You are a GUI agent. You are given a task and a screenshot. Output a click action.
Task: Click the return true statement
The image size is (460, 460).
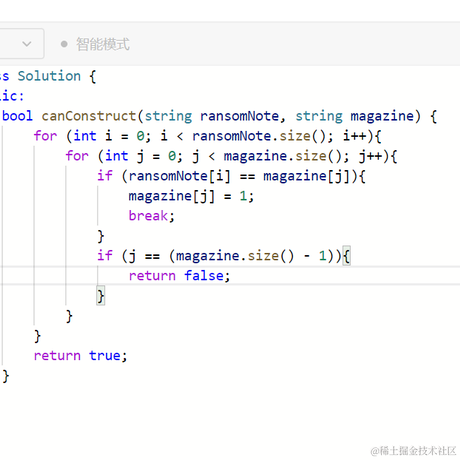tap(80, 356)
